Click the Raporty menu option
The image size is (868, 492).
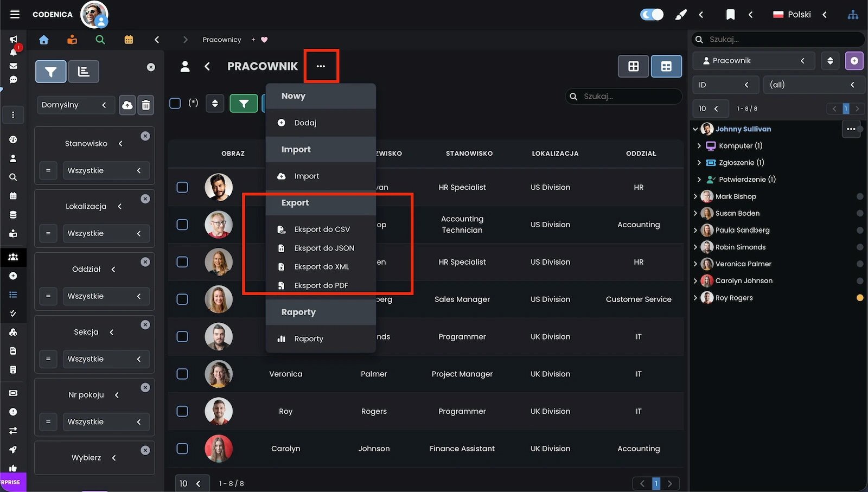pos(308,338)
